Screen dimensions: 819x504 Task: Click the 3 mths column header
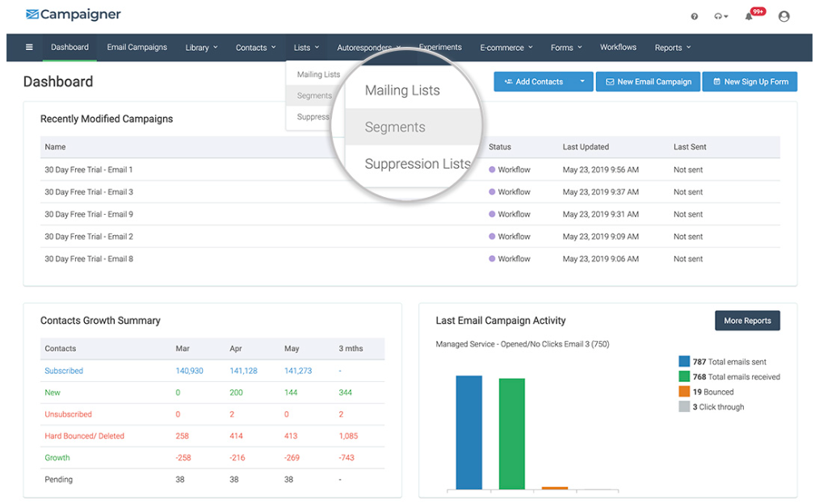pyautogui.click(x=351, y=348)
